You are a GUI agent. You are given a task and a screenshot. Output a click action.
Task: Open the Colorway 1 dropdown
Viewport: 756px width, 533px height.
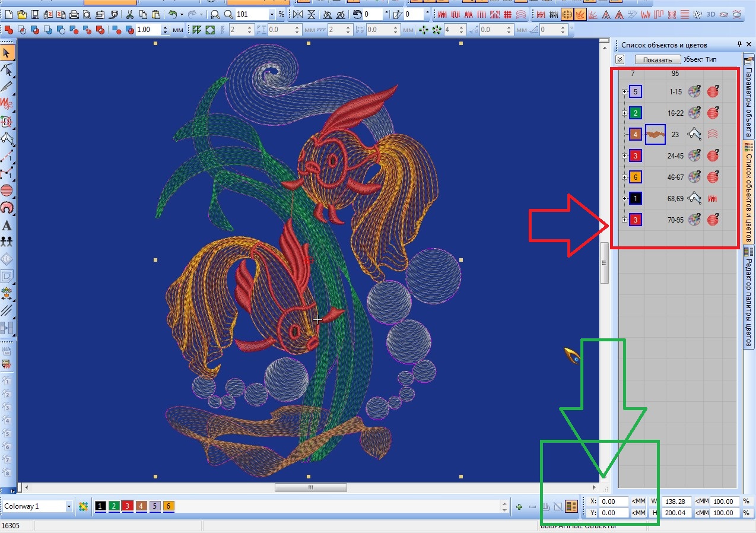coord(69,506)
